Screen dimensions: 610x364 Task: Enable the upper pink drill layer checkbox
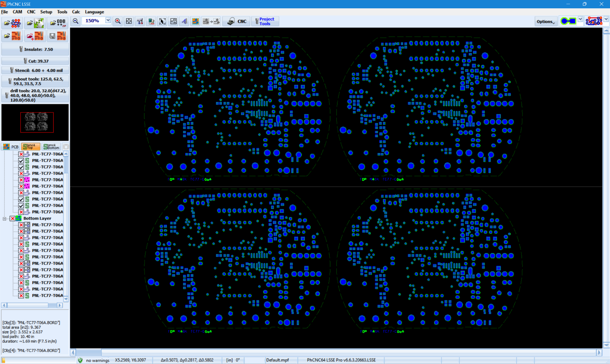[x=21, y=180]
